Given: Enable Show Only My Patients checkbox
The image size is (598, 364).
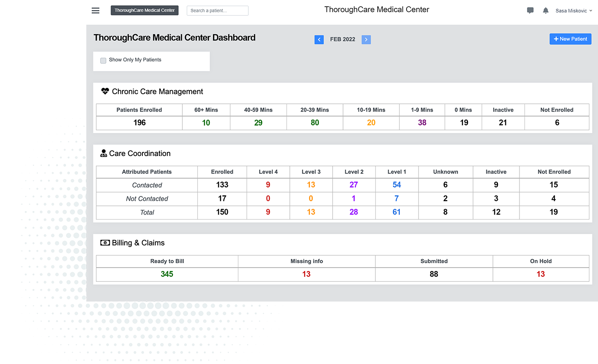Looking at the screenshot, I should coord(103,60).
